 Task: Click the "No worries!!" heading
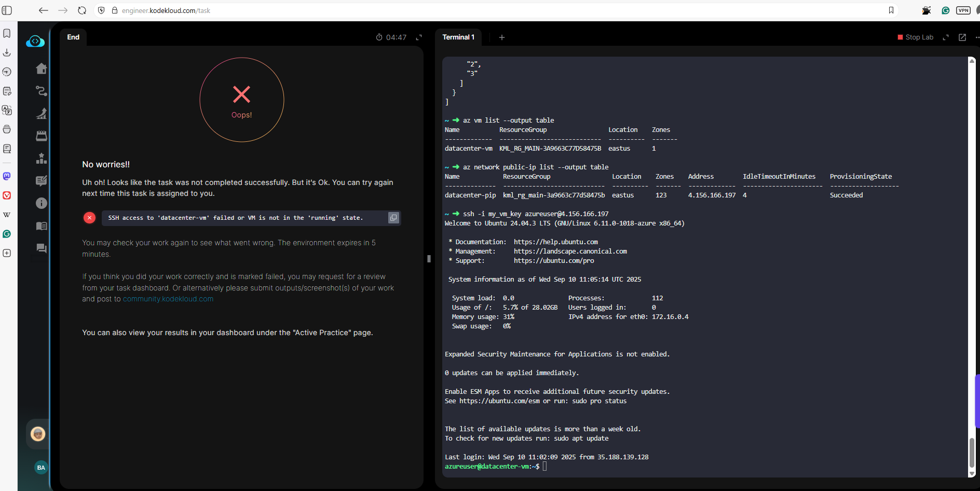click(x=106, y=164)
